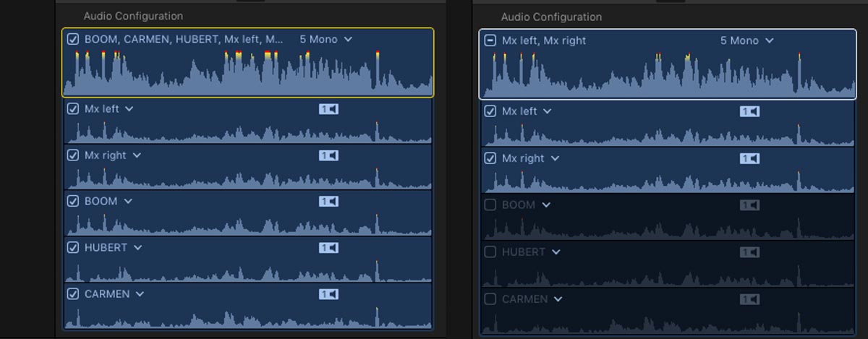Click the left panel Mx left waveform

pyautogui.click(x=248, y=131)
